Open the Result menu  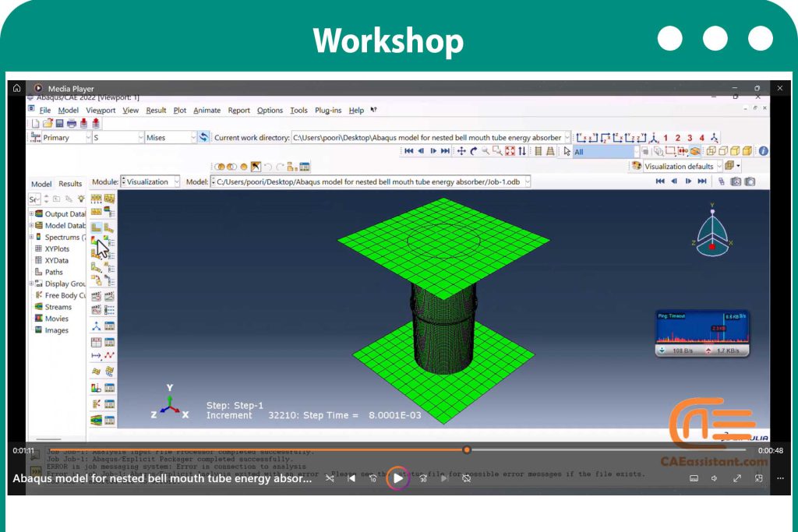156,111
